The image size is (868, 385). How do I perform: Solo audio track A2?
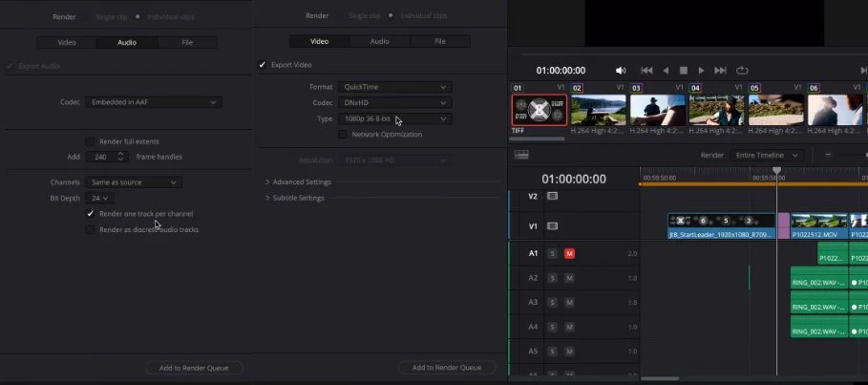pos(552,278)
